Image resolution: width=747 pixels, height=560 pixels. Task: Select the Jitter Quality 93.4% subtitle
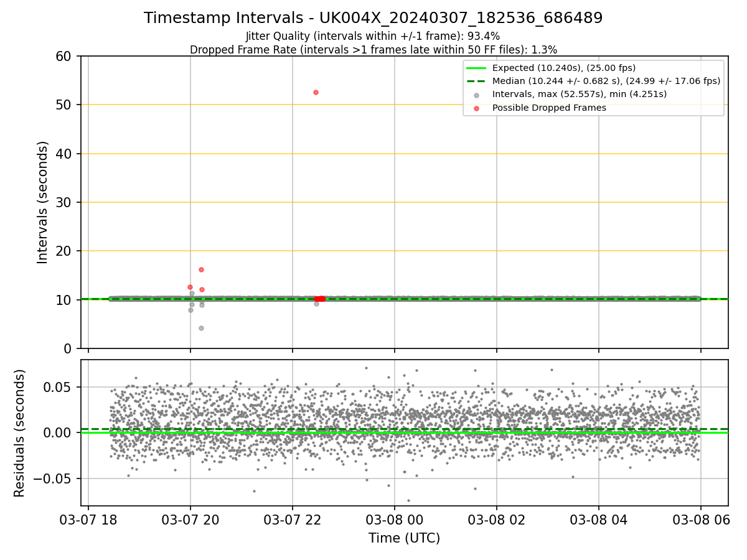tap(373, 36)
